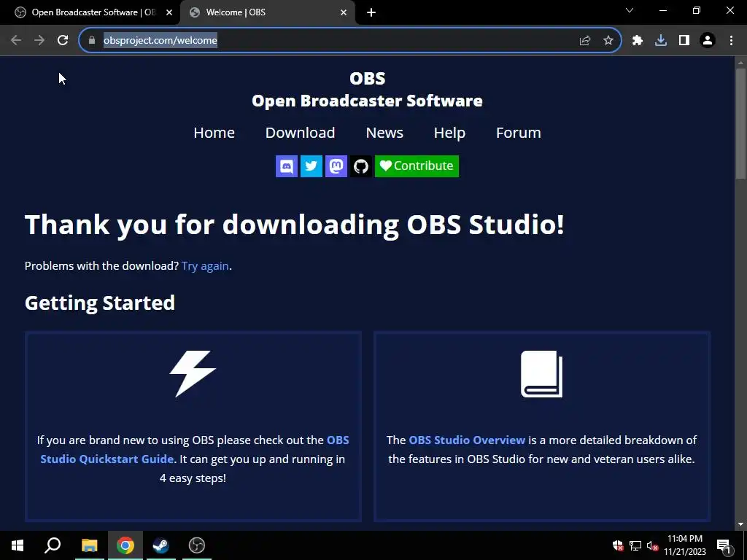Open the OBS Studio Overview link
747x560 pixels.
[x=467, y=440]
